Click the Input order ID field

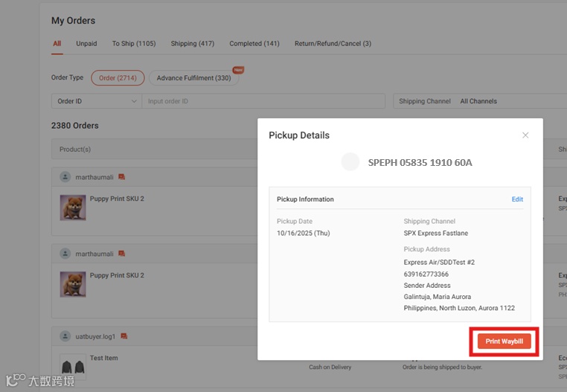coord(263,101)
